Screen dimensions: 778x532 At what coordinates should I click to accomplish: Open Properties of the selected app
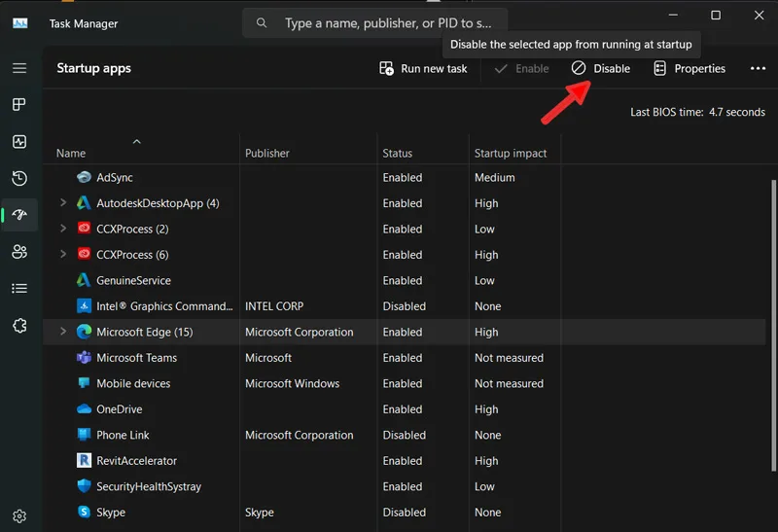click(690, 68)
